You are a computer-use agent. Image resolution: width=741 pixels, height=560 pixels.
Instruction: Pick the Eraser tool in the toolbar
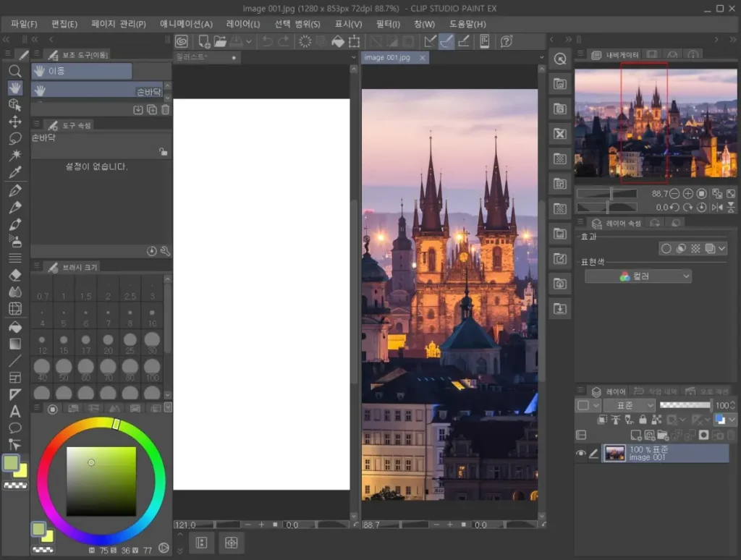(14, 275)
